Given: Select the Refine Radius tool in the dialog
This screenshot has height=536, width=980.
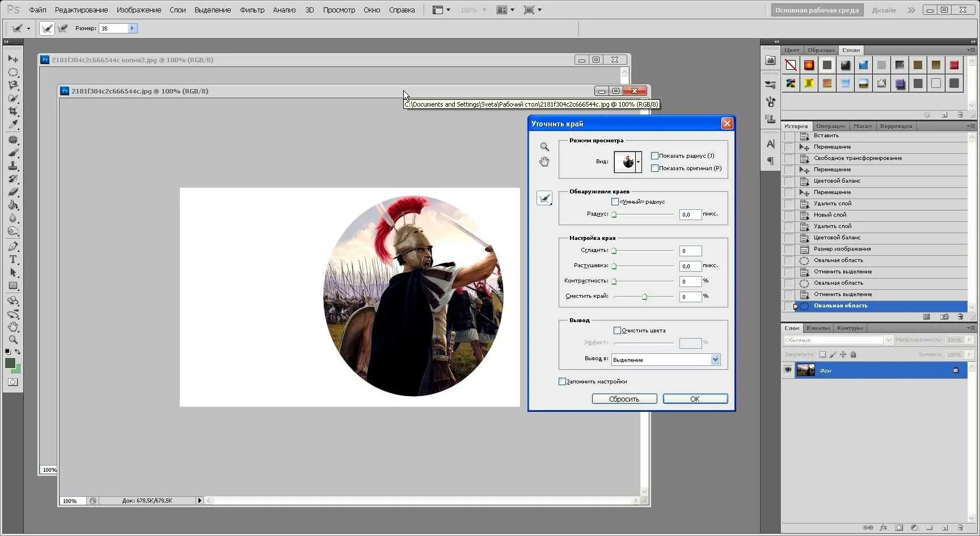Looking at the screenshot, I should (544, 198).
